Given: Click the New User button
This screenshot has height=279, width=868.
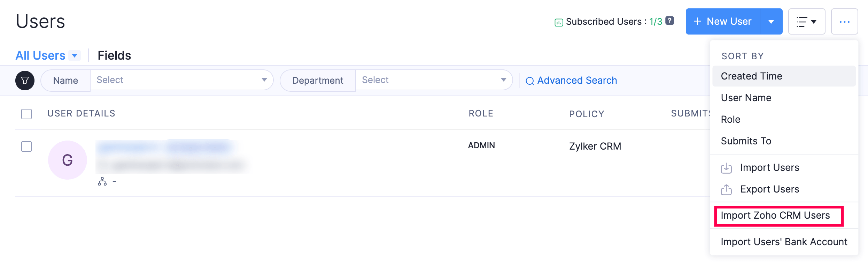Looking at the screenshot, I should click(x=723, y=21).
